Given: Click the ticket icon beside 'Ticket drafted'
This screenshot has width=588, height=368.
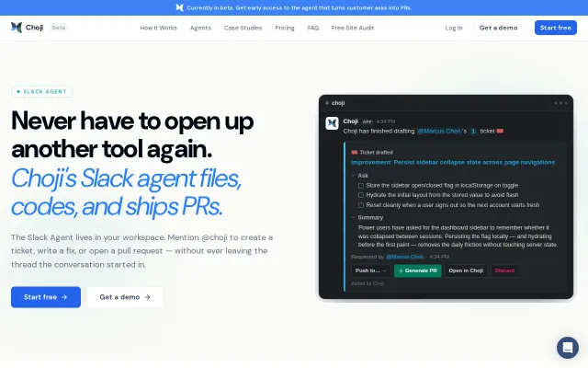Looking at the screenshot, I should pos(354,153).
